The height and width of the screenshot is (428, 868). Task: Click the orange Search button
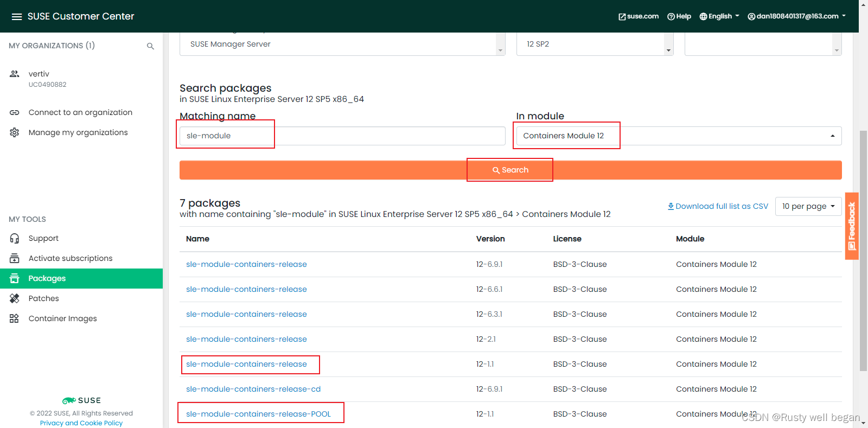click(510, 170)
